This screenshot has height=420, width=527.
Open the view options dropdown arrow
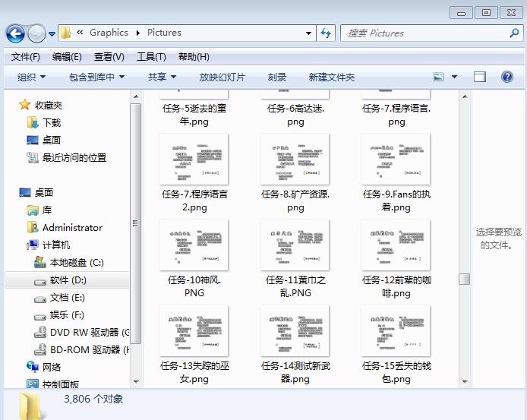coord(454,77)
